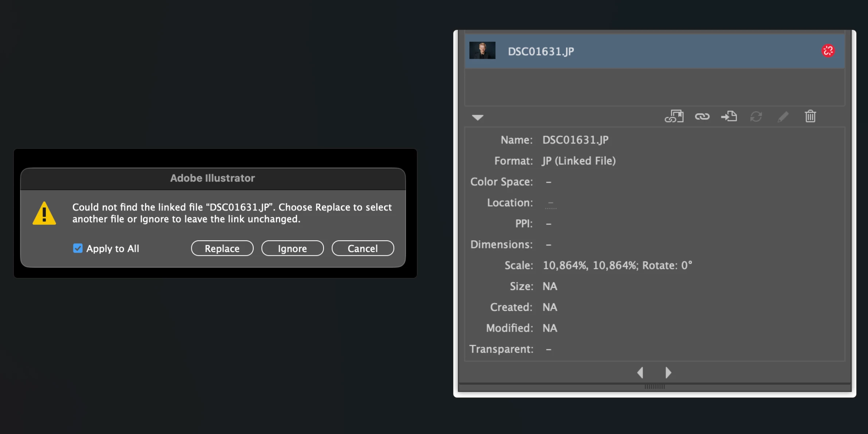Click red missing link status icon
Screen dimensions: 868x434
point(828,51)
